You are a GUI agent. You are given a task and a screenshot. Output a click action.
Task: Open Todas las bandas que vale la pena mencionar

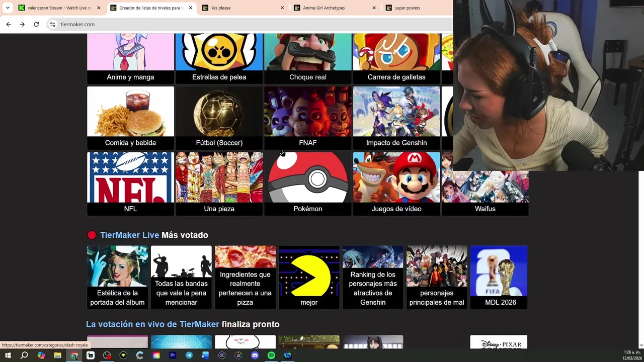point(181,277)
